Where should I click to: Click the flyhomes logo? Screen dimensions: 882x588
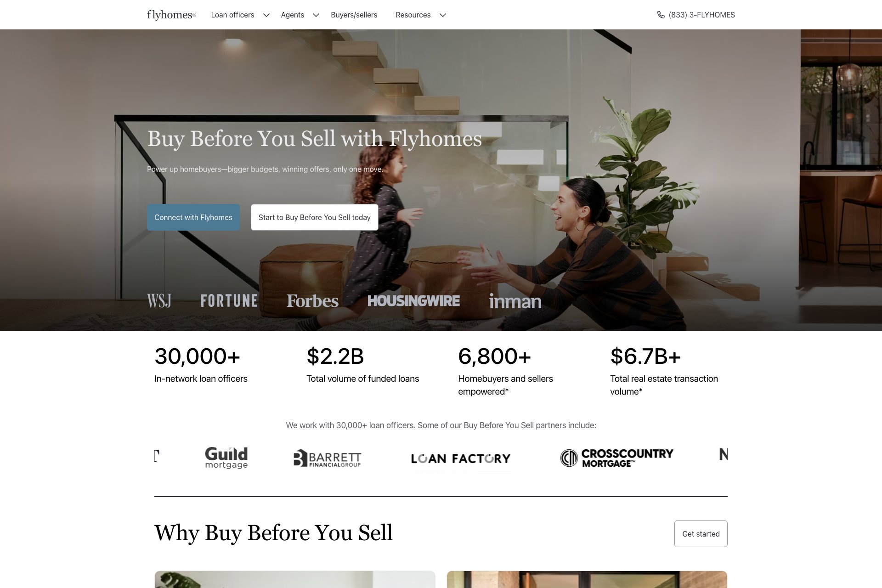[171, 15]
